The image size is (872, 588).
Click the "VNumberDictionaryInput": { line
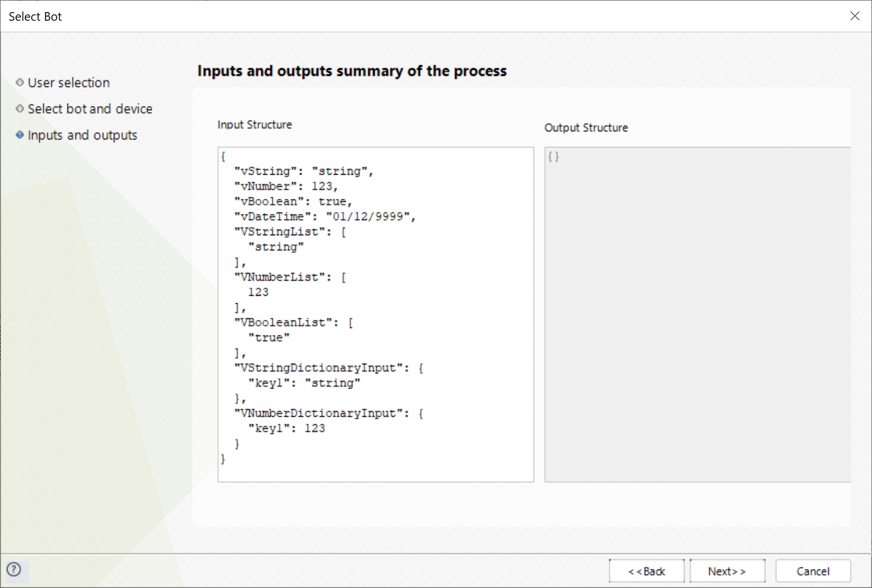tap(329, 413)
